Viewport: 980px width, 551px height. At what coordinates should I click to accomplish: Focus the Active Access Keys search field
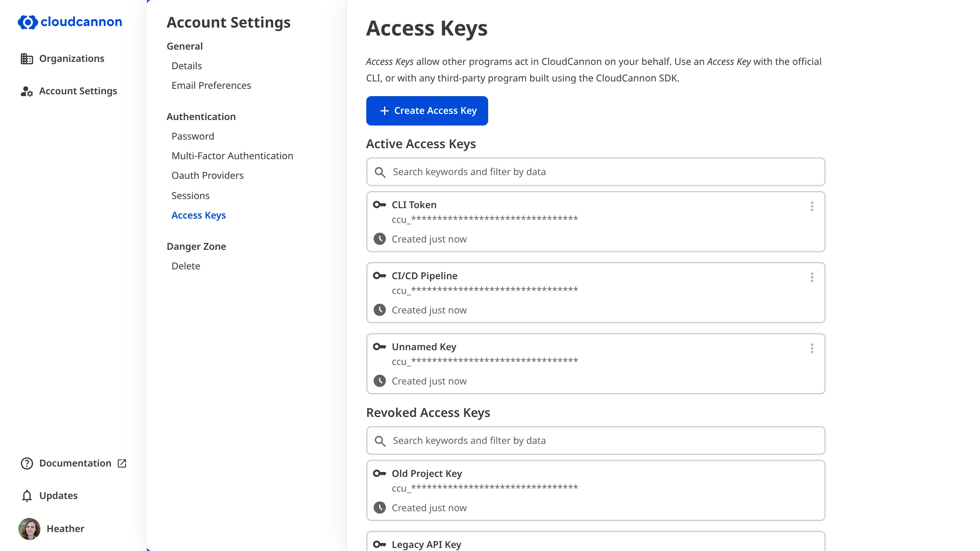596,172
